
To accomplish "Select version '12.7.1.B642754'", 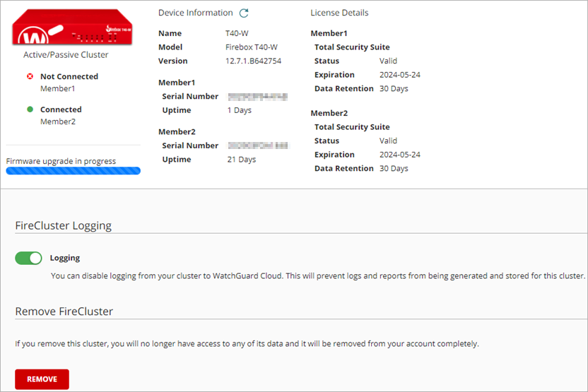I will pos(254,61).
